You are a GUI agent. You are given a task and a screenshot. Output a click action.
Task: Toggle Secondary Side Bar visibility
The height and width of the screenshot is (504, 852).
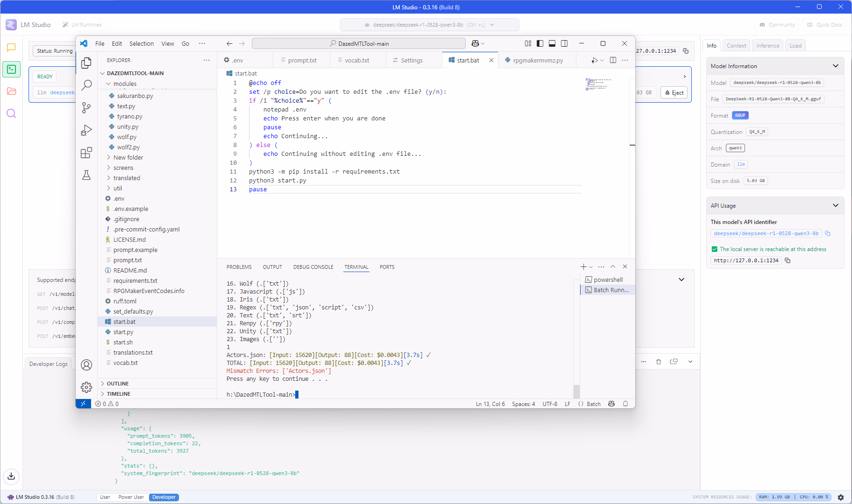[564, 43]
